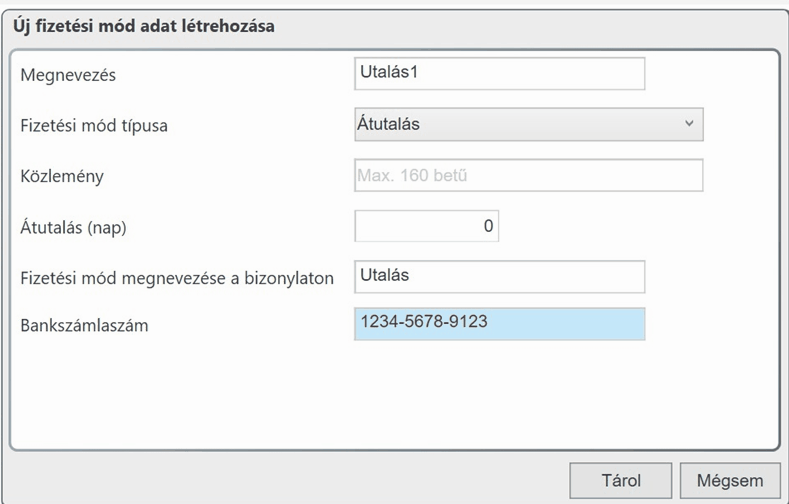Click the dialog title 'Új fizetési mód adat létrehozása'
Image resolution: width=789 pixels, height=504 pixels.
(143, 26)
